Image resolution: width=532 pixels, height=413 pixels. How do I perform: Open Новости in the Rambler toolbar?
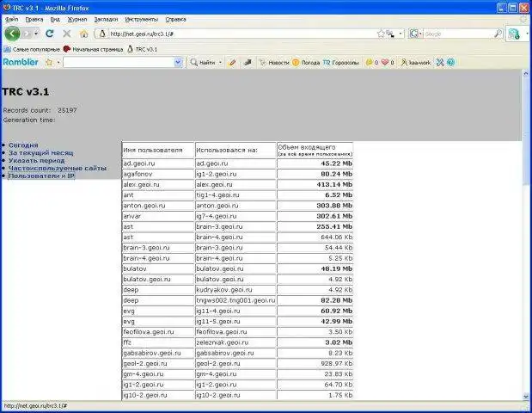pos(274,63)
